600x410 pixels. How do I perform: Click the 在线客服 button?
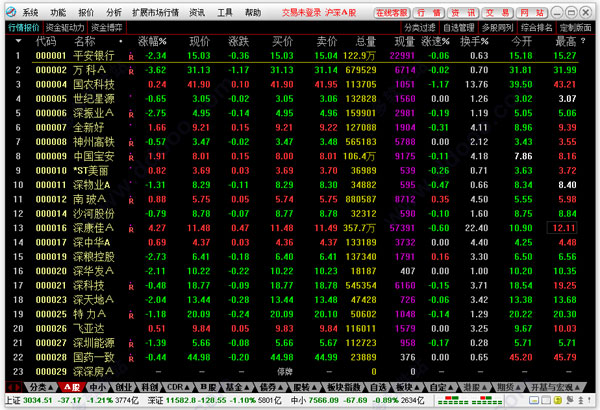[391, 13]
